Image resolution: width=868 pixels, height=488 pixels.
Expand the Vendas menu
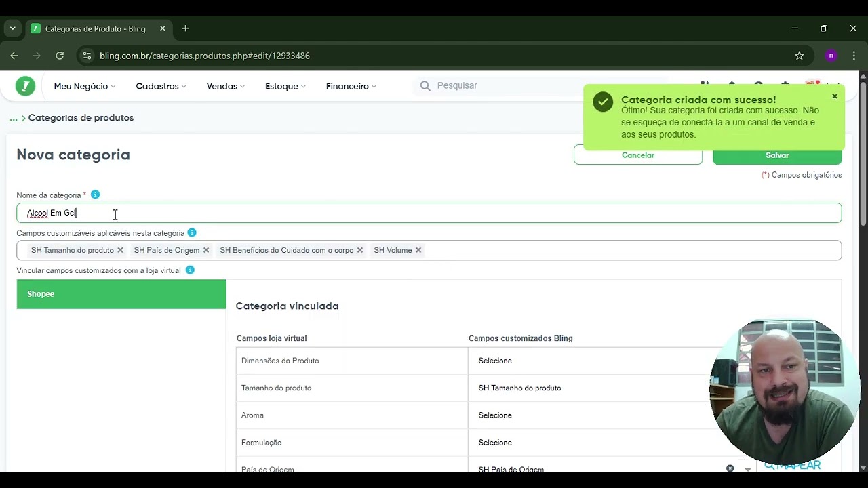[x=226, y=86]
